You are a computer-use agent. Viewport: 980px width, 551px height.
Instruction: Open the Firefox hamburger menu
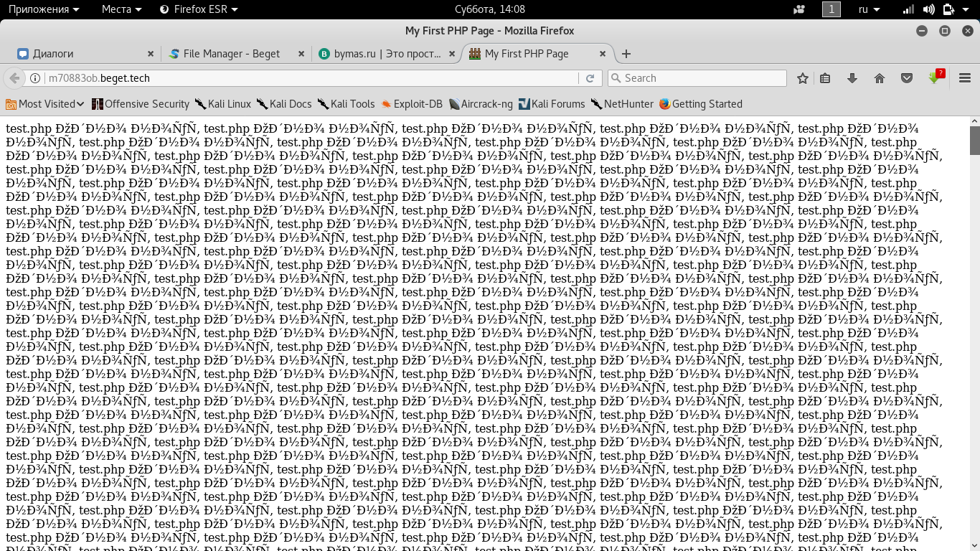click(x=965, y=78)
